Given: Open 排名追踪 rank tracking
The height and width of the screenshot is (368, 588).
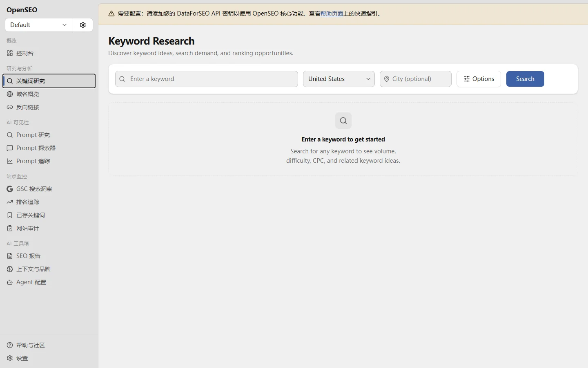Looking at the screenshot, I should click(49, 202).
